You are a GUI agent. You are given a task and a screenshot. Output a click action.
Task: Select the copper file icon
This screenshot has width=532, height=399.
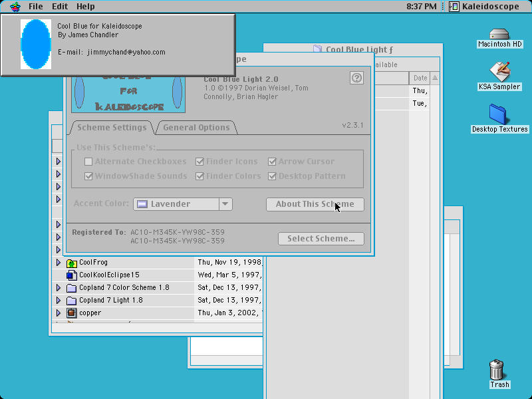point(72,313)
